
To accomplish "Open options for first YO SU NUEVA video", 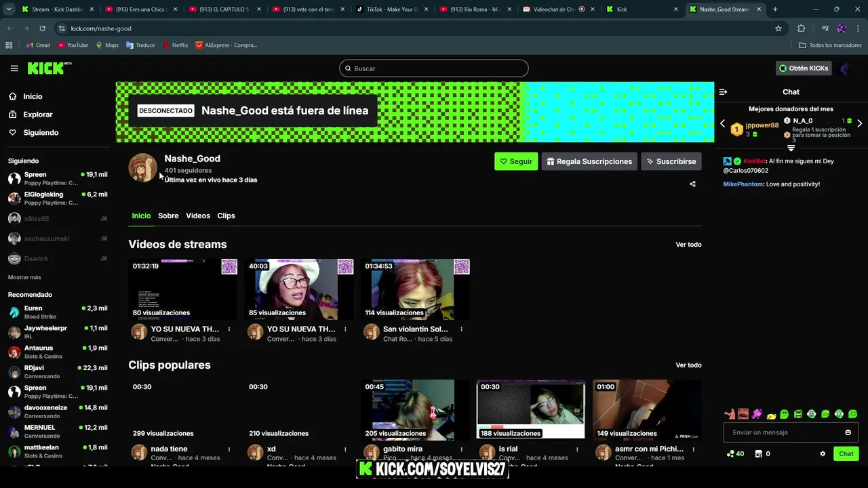I will (x=229, y=329).
